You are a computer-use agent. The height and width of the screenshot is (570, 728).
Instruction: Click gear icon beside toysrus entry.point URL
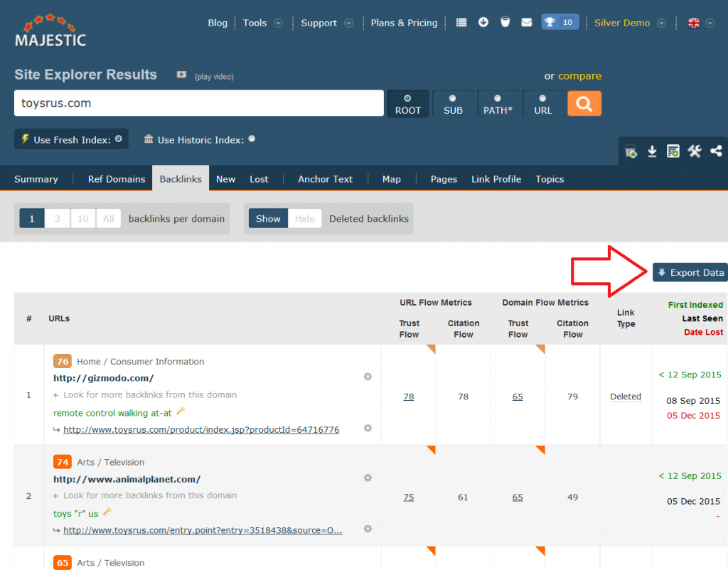point(368,529)
